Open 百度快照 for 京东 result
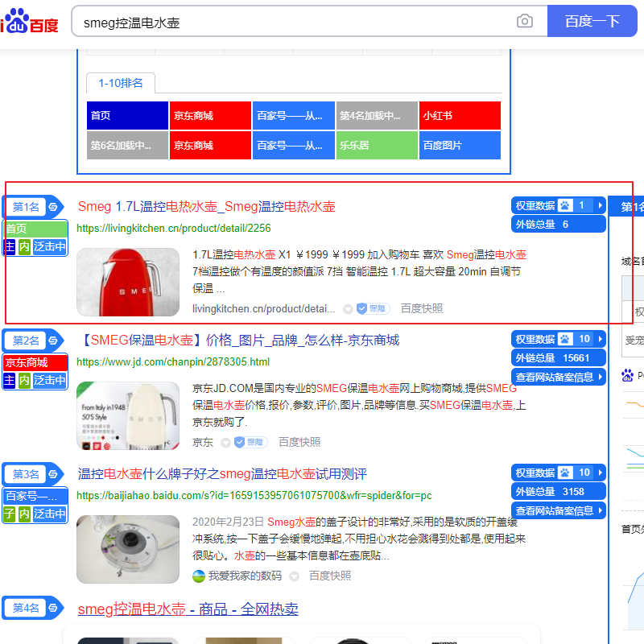This screenshot has width=644, height=644. pos(299,442)
